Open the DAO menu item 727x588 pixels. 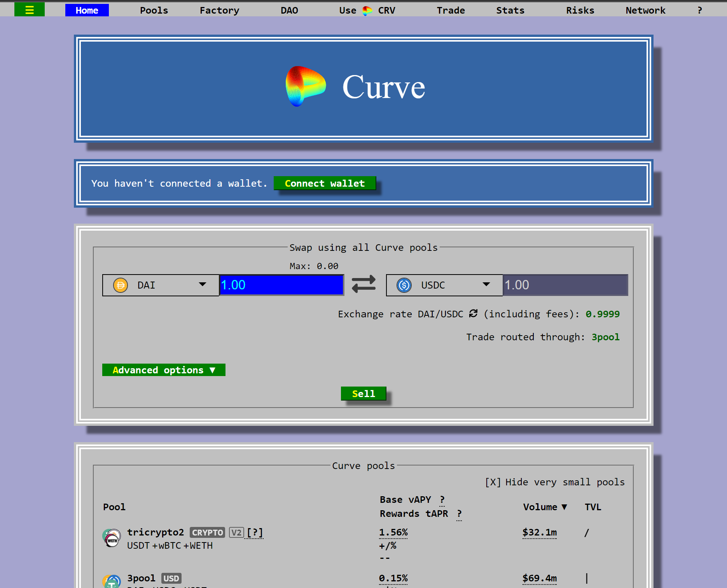(x=290, y=10)
